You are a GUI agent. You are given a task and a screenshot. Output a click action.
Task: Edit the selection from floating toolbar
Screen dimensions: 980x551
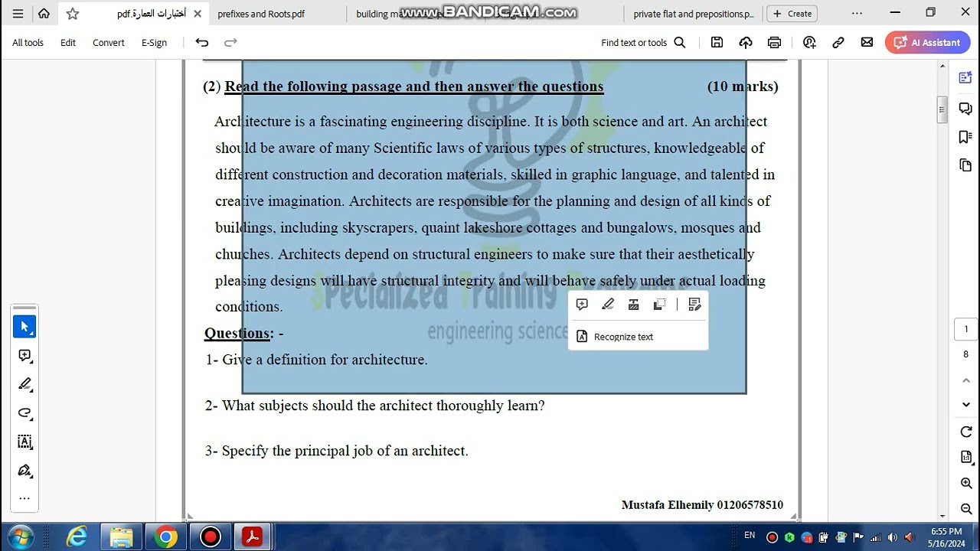pyautogui.click(x=694, y=305)
